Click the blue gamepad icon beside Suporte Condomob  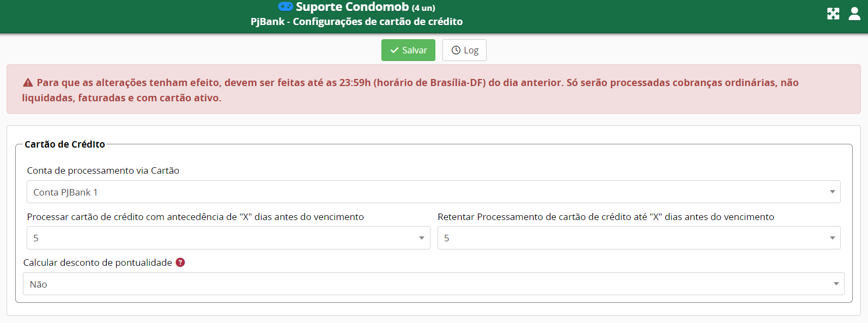286,7
